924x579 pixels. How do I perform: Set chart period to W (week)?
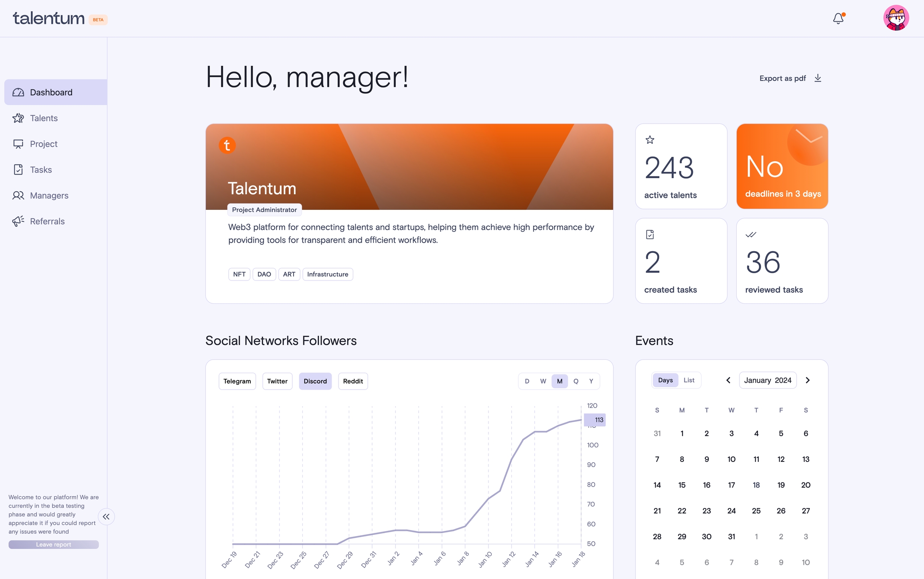tap(543, 381)
